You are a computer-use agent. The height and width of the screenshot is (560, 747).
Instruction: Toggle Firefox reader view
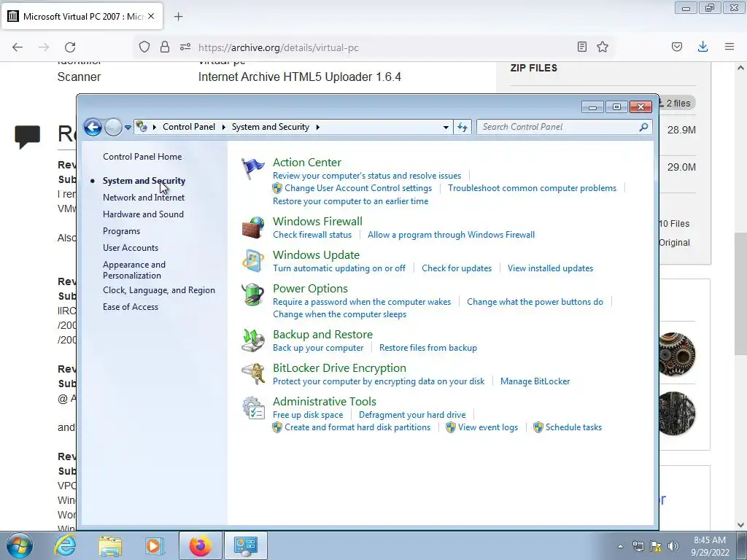[581, 47]
